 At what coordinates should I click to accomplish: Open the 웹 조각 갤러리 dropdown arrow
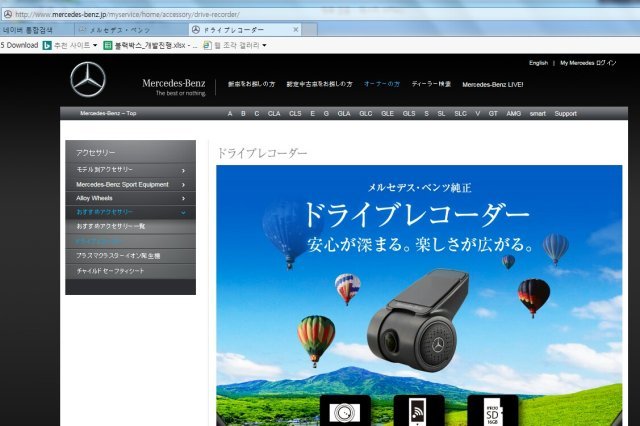[x=264, y=45]
